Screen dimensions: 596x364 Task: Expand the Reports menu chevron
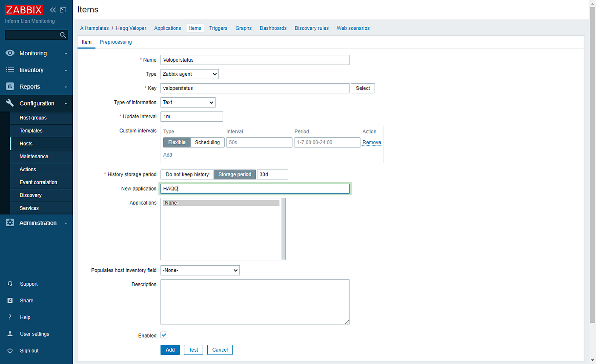pyautogui.click(x=66, y=87)
